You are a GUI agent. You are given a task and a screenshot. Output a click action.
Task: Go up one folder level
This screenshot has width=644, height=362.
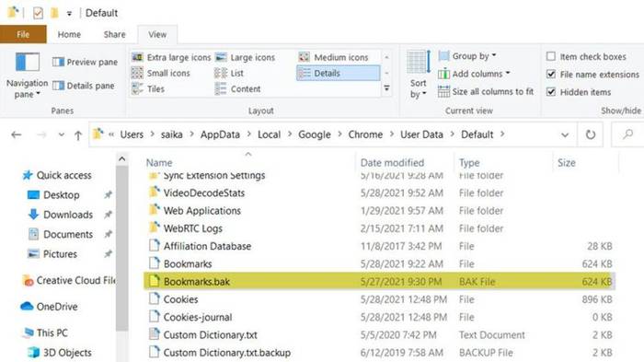click(78, 134)
